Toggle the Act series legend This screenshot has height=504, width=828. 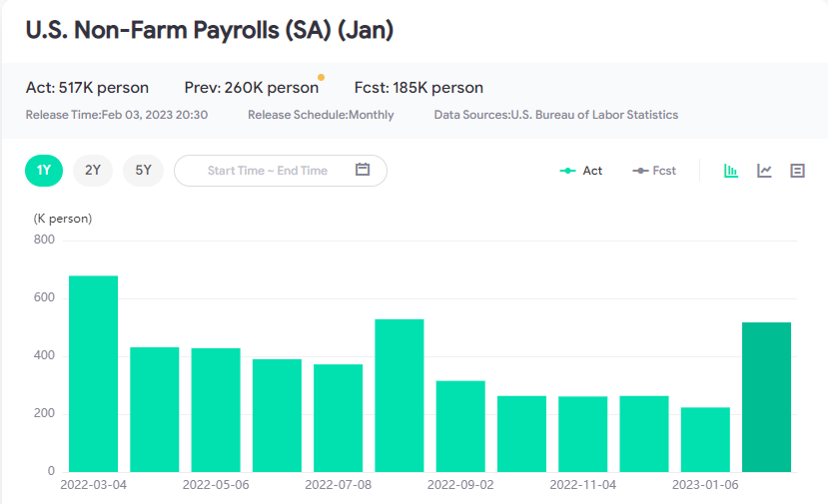coord(581,171)
